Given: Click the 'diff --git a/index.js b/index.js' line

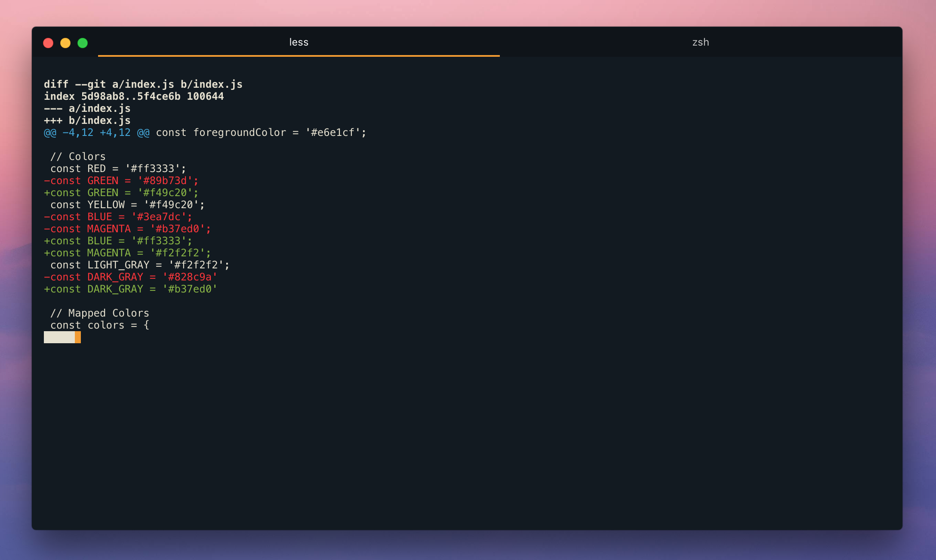Looking at the screenshot, I should pyautogui.click(x=143, y=84).
